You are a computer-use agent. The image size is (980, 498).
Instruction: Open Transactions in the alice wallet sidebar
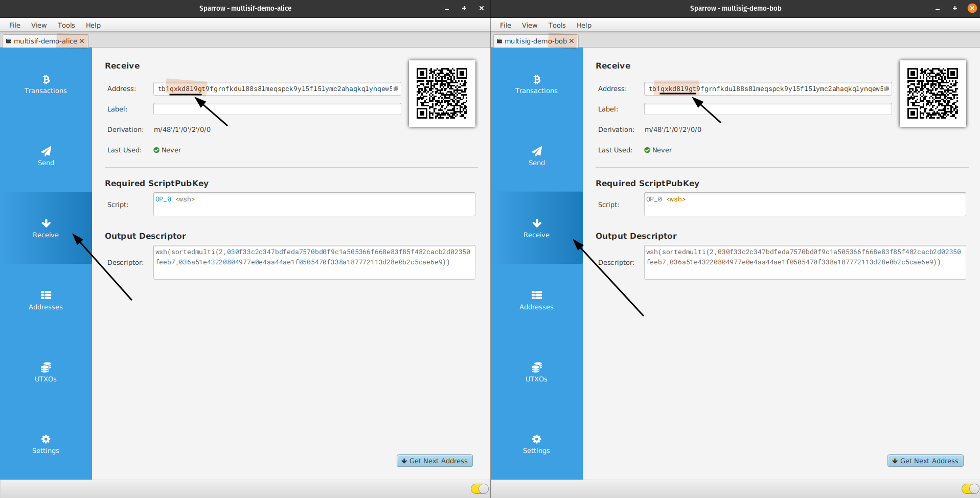coord(45,84)
